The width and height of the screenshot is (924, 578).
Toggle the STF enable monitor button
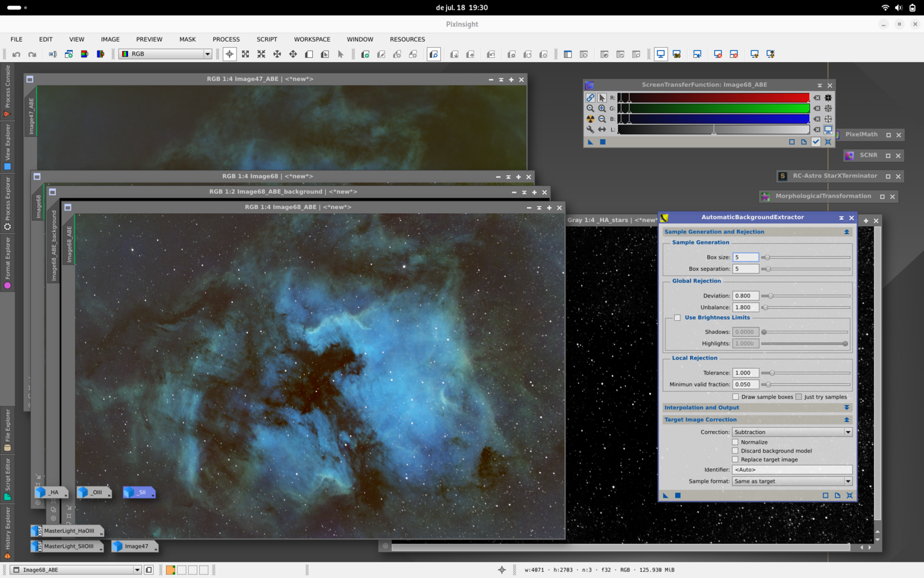coord(828,129)
